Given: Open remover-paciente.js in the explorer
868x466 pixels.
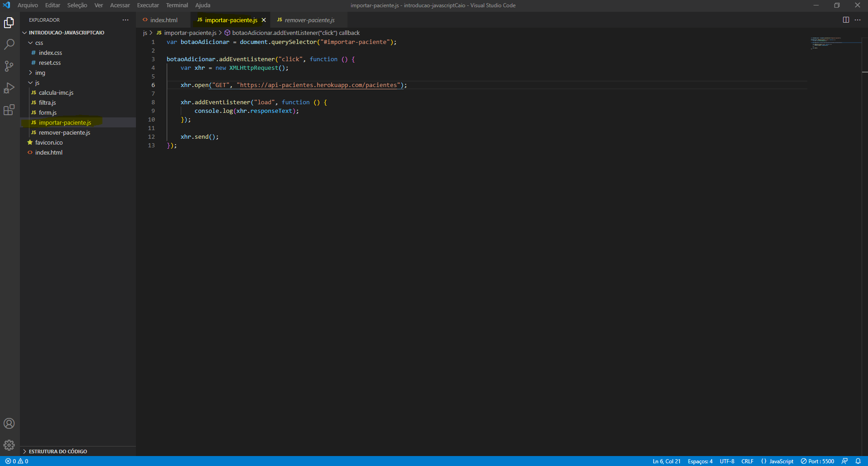Looking at the screenshot, I should point(78,132).
